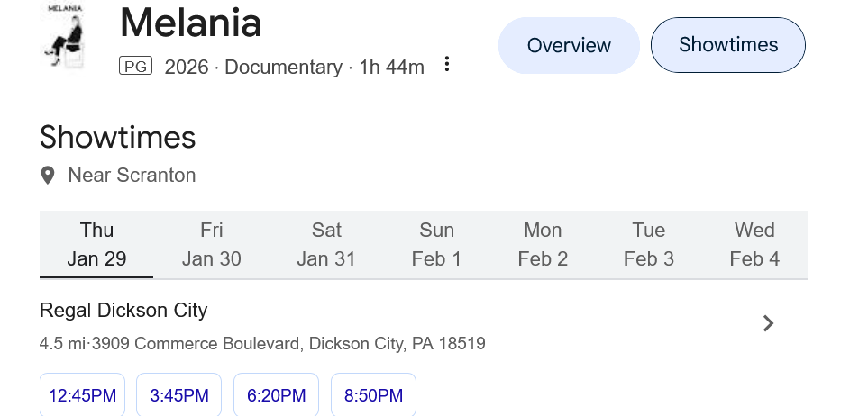This screenshot has height=416, width=868.
Task: Pick the 8:50PM showing
Action: pyautogui.click(x=373, y=396)
